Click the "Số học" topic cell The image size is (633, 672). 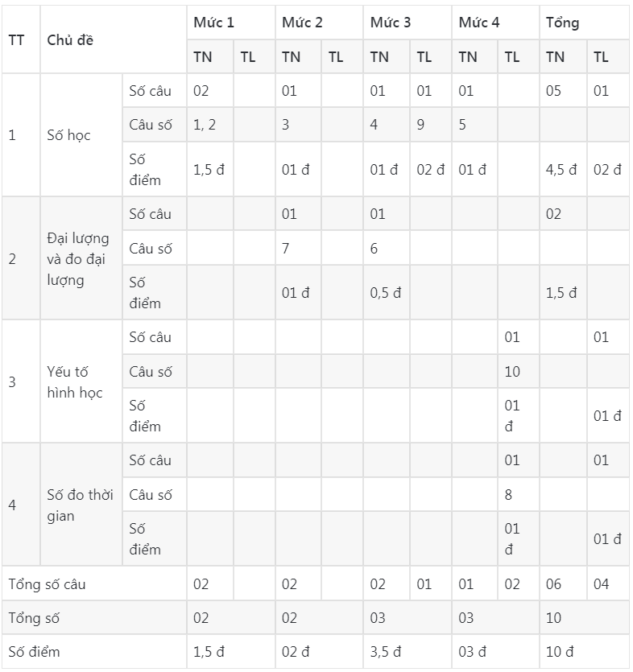(x=81, y=135)
